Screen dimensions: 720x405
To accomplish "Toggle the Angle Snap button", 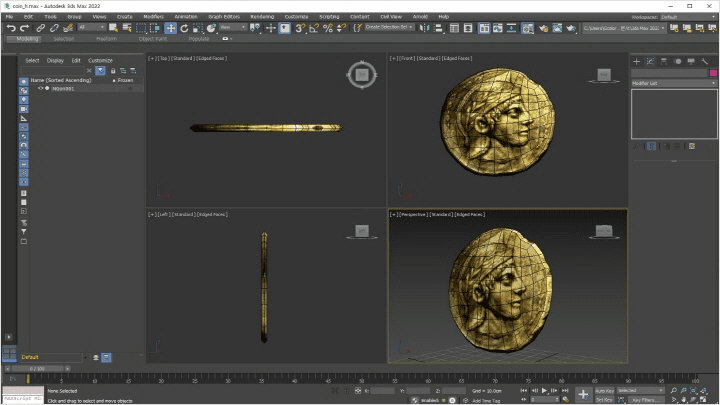I will 314,28.
